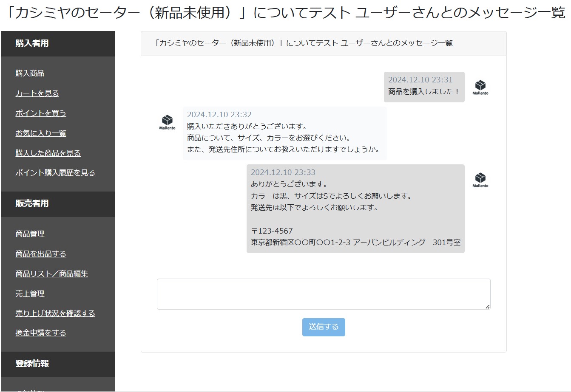This screenshot has width=571, height=392.
Task: Click inside the message text area
Action: tap(323, 294)
